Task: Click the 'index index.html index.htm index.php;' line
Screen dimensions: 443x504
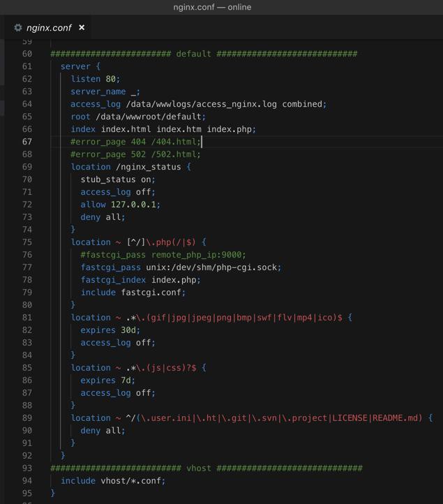Action: pyautogui.click(x=163, y=129)
